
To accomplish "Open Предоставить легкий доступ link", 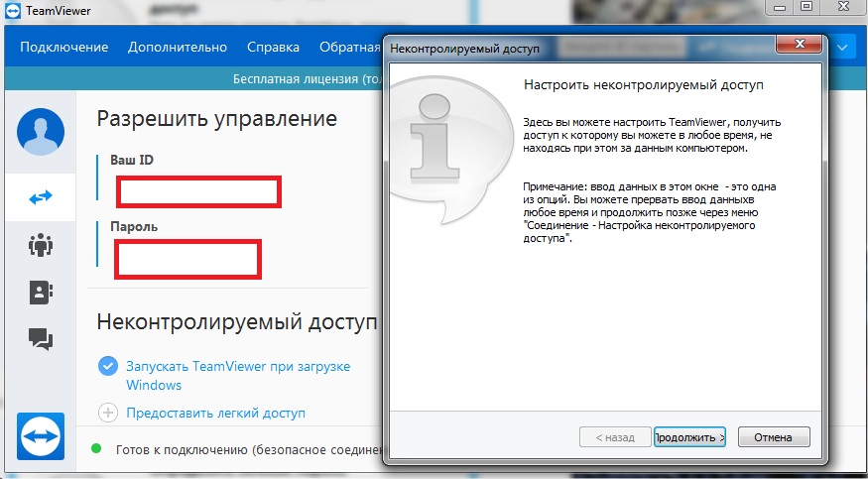I will click(216, 413).
